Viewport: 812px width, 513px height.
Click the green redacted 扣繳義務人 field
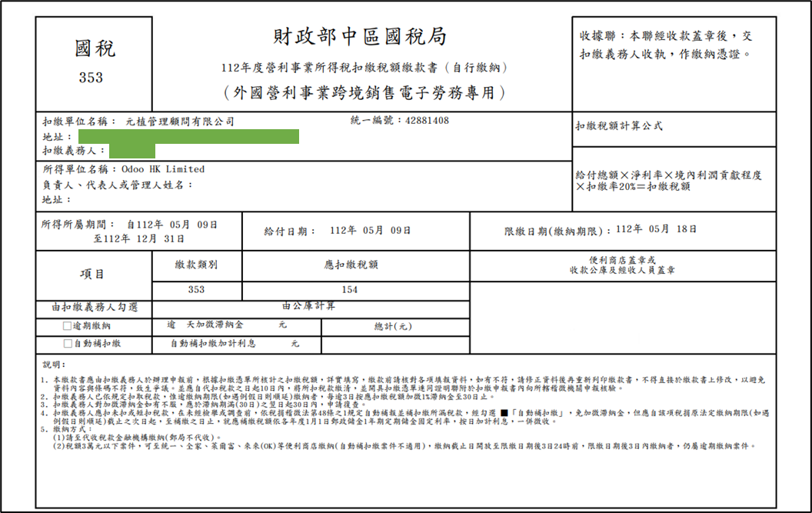[132, 151]
